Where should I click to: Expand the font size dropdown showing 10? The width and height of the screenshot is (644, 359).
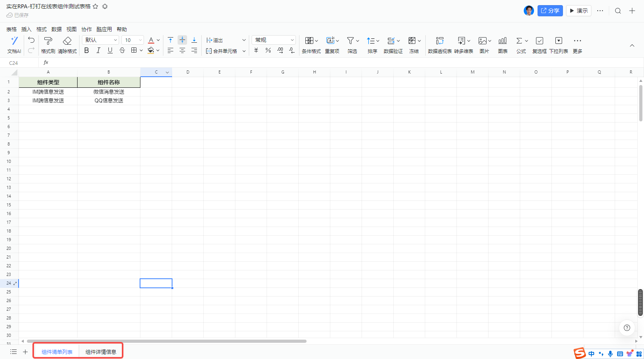pyautogui.click(x=133, y=40)
